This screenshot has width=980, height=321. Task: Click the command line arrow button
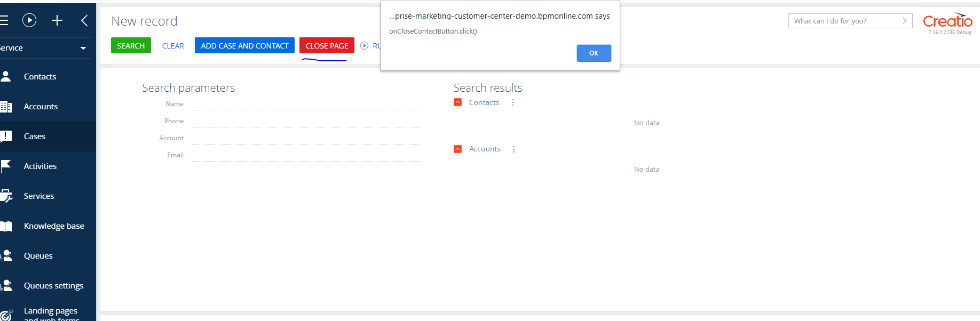[905, 21]
